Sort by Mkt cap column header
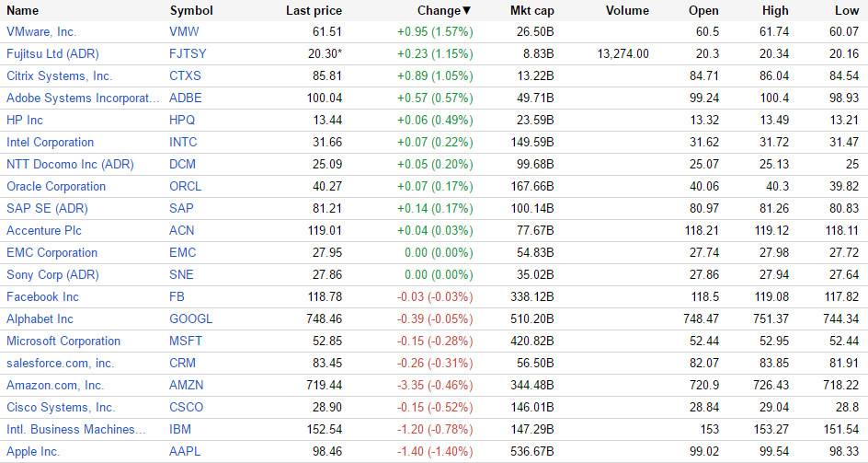This screenshot has width=868, height=463. click(x=532, y=11)
